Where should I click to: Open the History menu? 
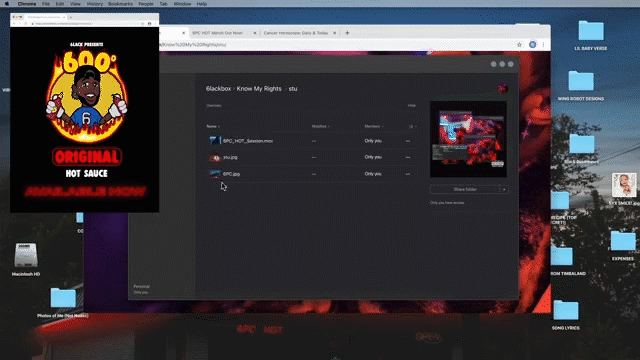[x=95, y=4]
